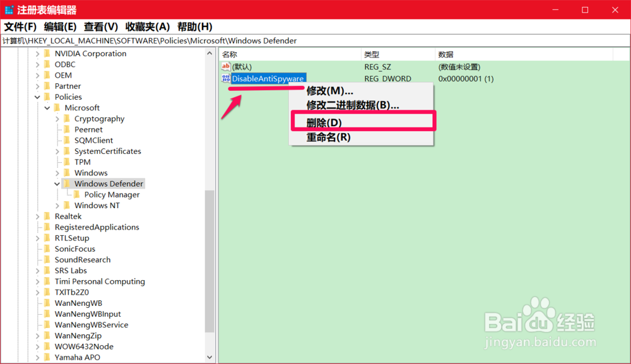Collapse the Policies tree node
Screen dimensions: 631x364
pos(37,97)
